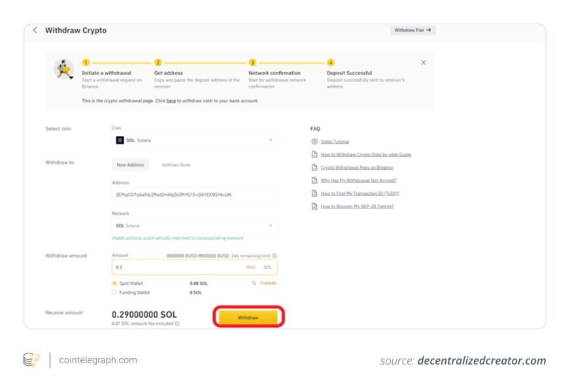This screenshot has width=570, height=392.
Task: Click the FAQ heading
Action: [315, 129]
